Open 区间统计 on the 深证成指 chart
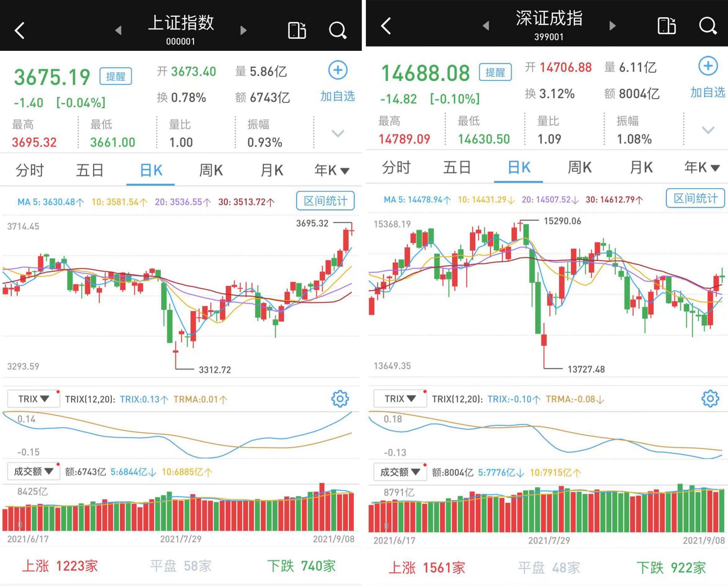The height and width of the screenshot is (586, 728). tap(695, 198)
